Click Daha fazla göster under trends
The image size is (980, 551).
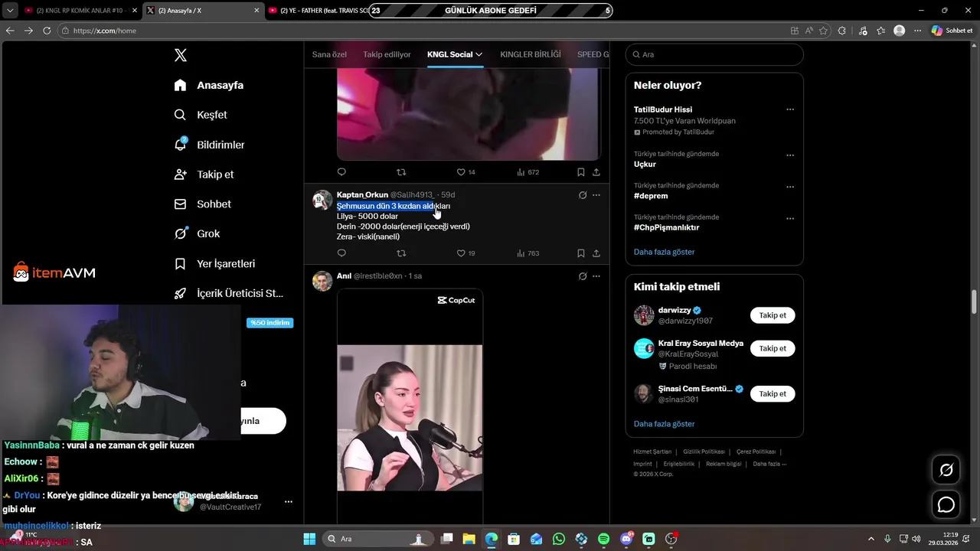click(664, 252)
